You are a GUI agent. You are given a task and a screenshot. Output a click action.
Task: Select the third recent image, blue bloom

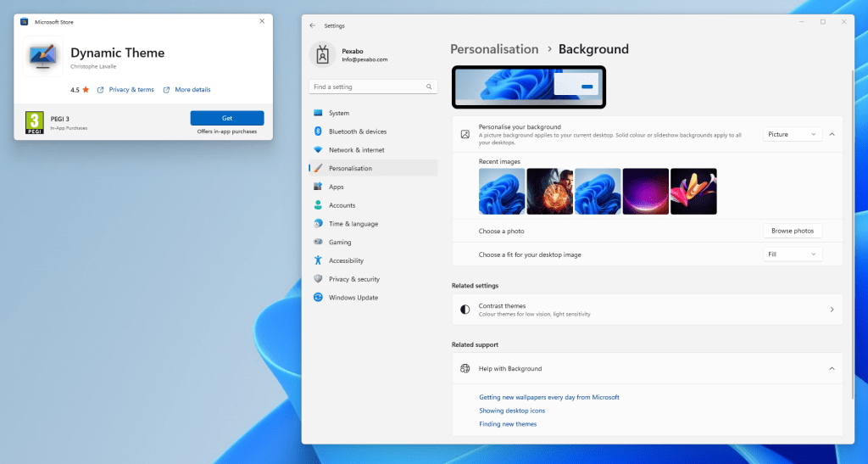point(598,191)
